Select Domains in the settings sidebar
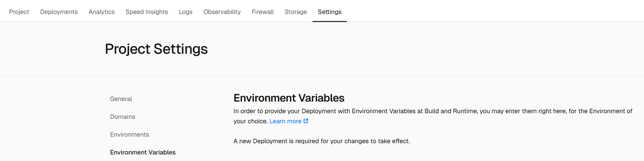644x161 pixels. point(123,117)
